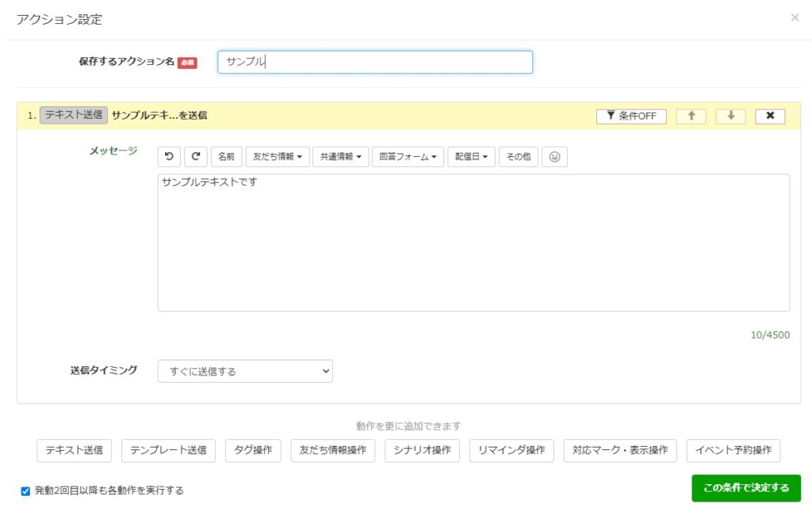Viewport: 812px width, 519px height.
Task: Add a テンプレート送信 action
Action: click(168, 450)
